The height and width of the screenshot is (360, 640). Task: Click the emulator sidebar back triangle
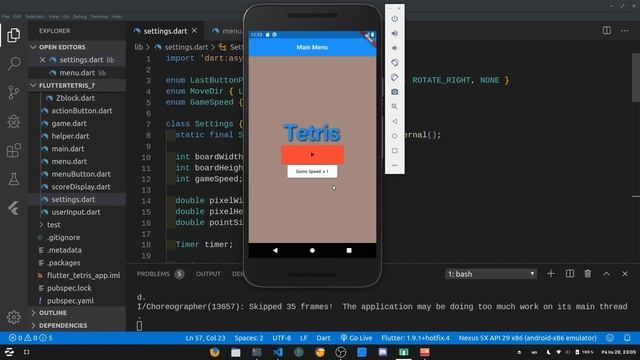click(x=394, y=121)
